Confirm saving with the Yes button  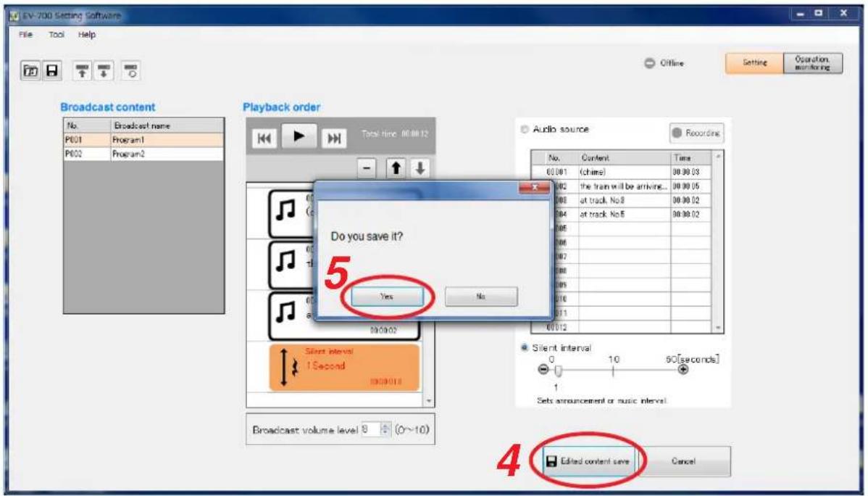387,297
